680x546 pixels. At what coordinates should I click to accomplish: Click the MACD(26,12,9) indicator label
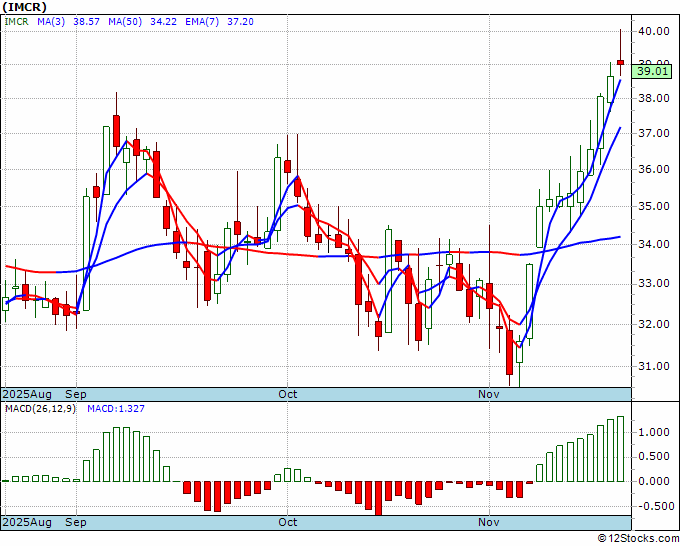click(x=40, y=409)
